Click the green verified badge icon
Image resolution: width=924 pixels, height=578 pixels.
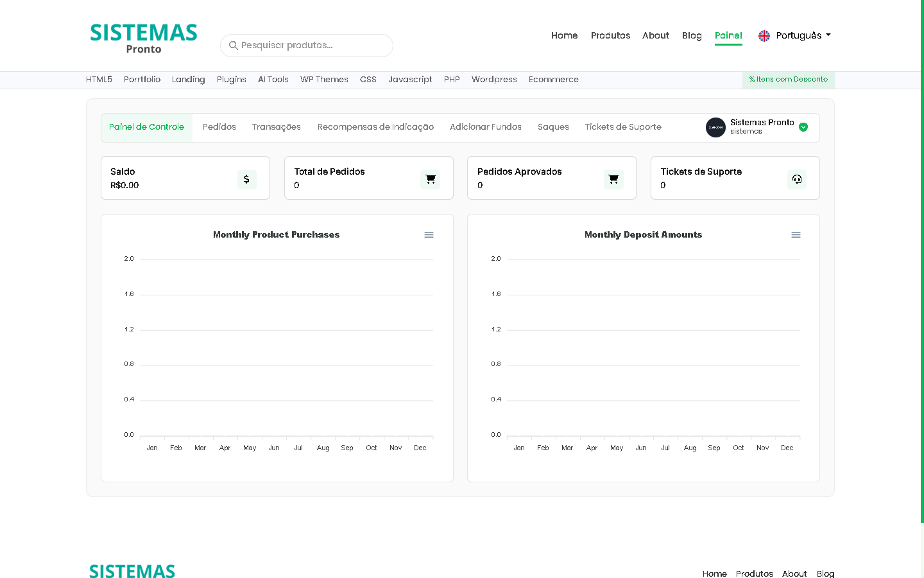[803, 127]
